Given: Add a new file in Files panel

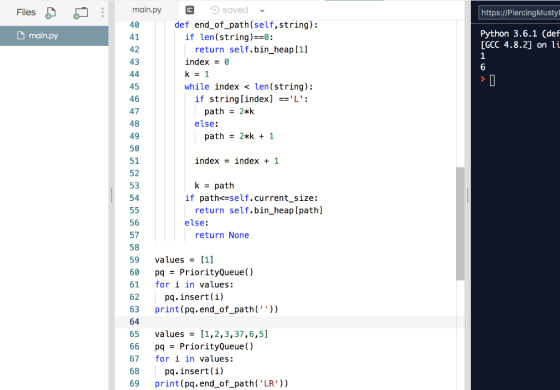Looking at the screenshot, I should tap(50, 12).
